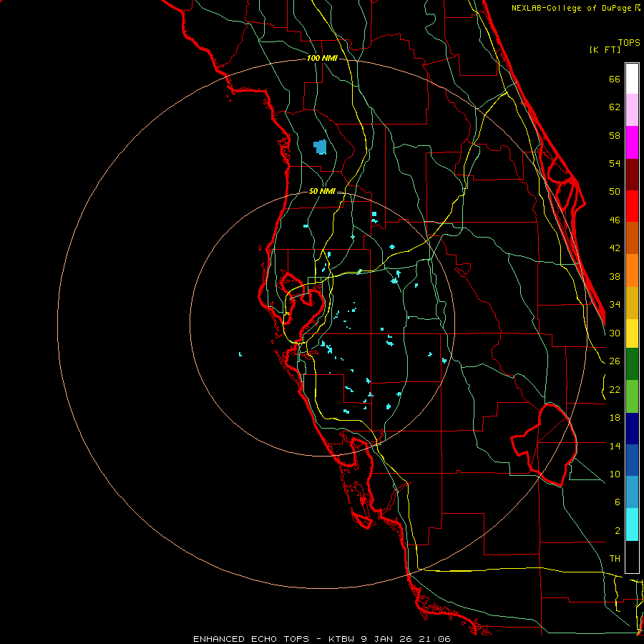Click the legend value 54

(615, 163)
